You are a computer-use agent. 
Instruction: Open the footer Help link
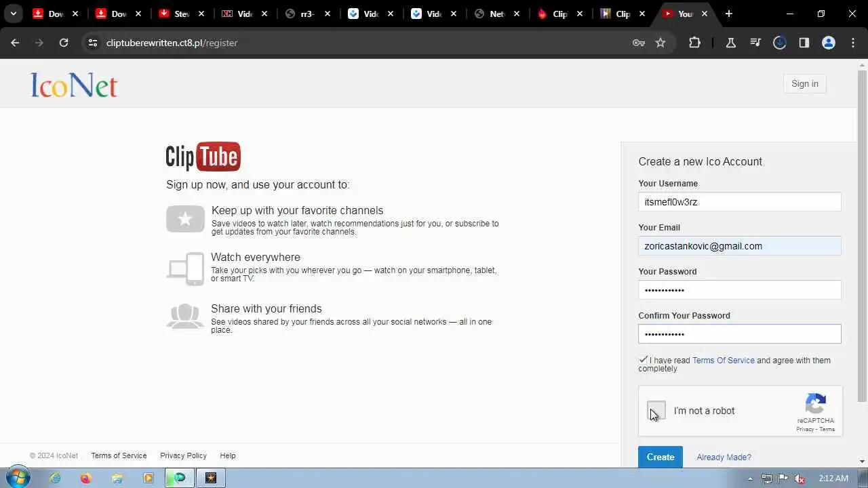pos(228,455)
